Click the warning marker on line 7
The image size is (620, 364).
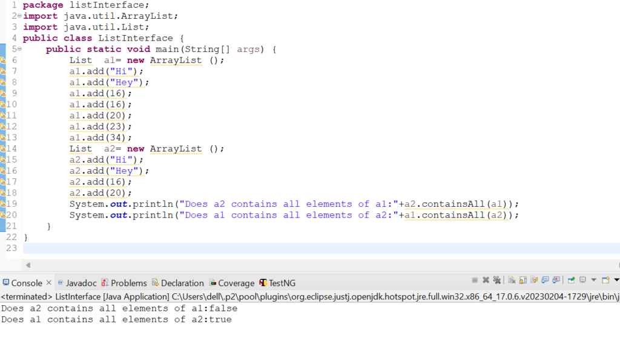point(3,71)
